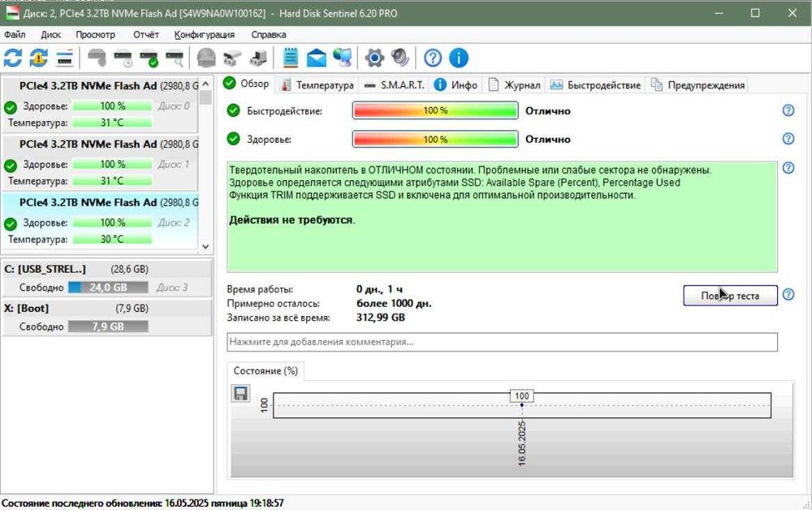812x510 pixels.
Task: Click the green check icon beside Здоровье in overview
Action: pos(234,139)
